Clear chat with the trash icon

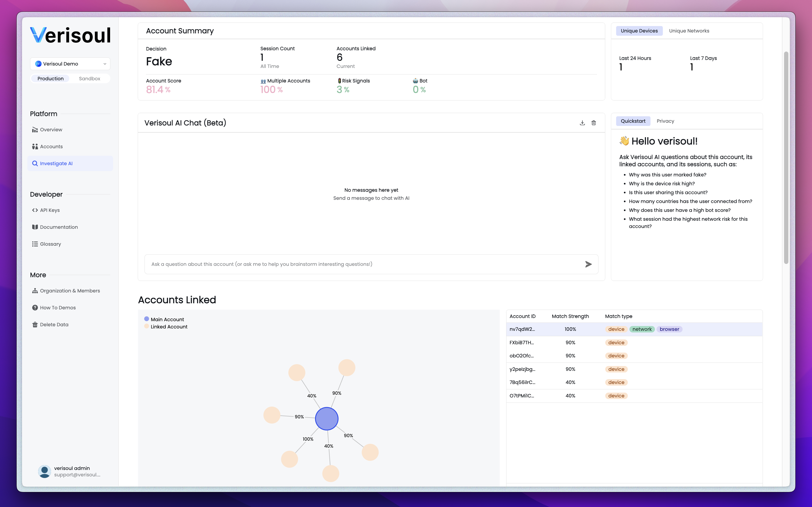click(x=593, y=123)
